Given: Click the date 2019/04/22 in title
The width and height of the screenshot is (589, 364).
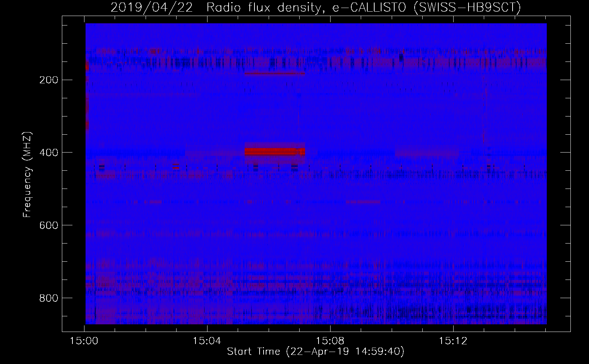Looking at the screenshot, I should [x=152, y=7].
